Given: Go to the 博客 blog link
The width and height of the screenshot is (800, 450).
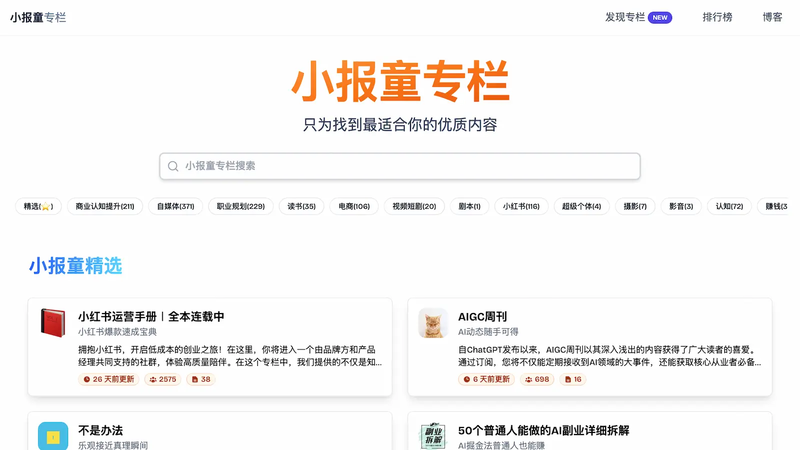Looking at the screenshot, I should coord(772,17).
